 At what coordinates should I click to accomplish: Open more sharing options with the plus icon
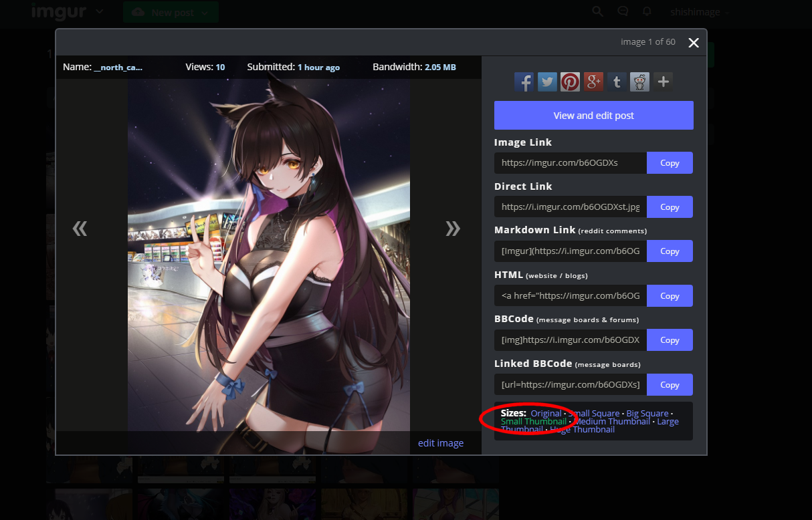(x=663, y=82)
